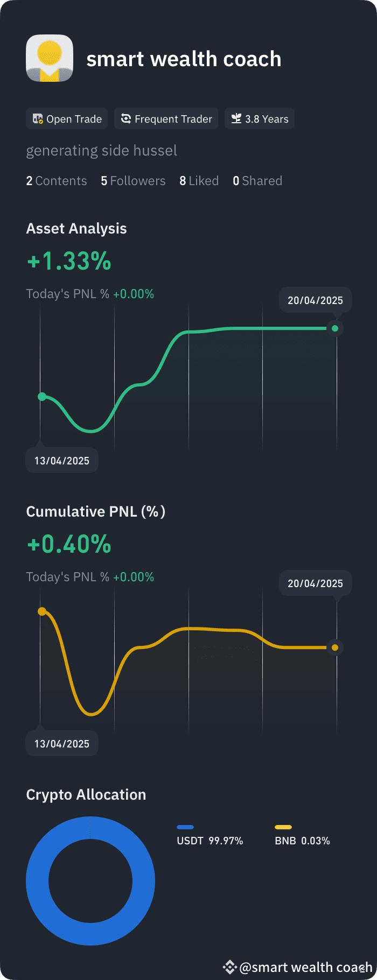
Task: Click the smart wealth coach profile avatar
Action: point(50,58)
